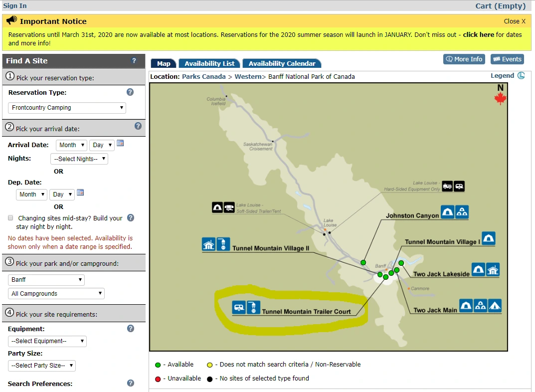Image resolution: width=535 pixels, height=392 pixels.
Task: Open the Select Nights dropdown
Action: pos(79,159)
